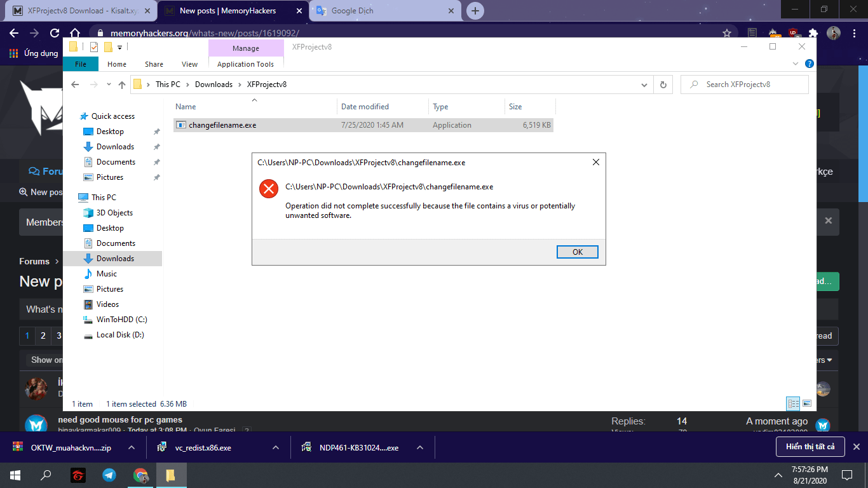The height and width of the screenshot is (488, 868).
Task: Open Telegram from the taskbar
Action: pos(109,475)
